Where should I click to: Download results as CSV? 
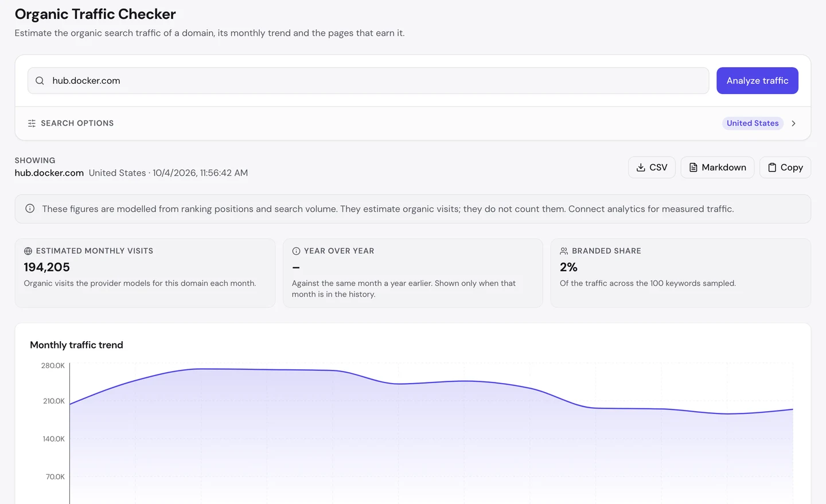pyautogui.click(x=652, y=167)
